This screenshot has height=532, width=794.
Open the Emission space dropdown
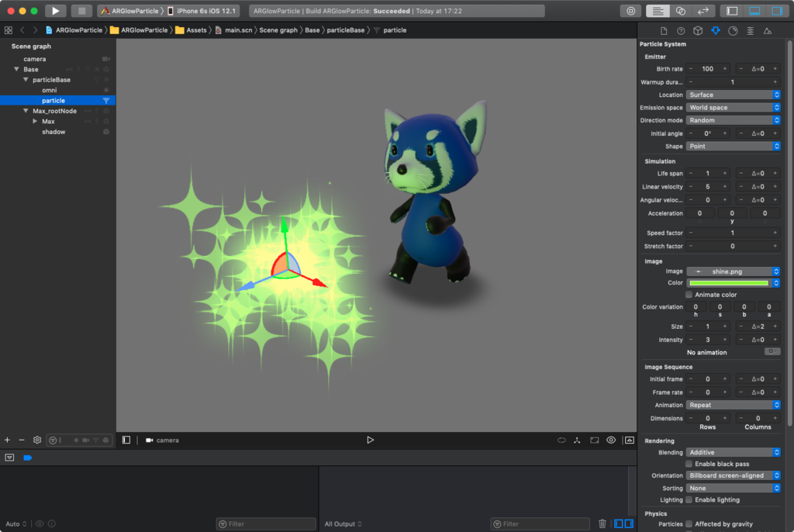(x=733, y=108)
